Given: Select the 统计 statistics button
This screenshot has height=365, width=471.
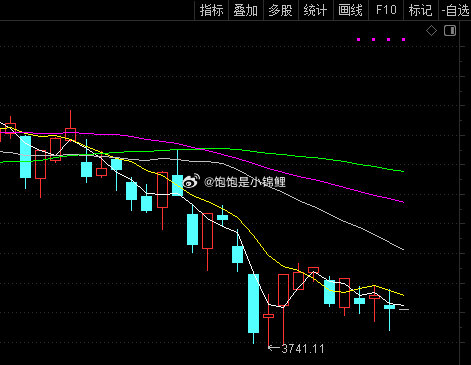Looking at the screenshot, I should coord(315,10).
